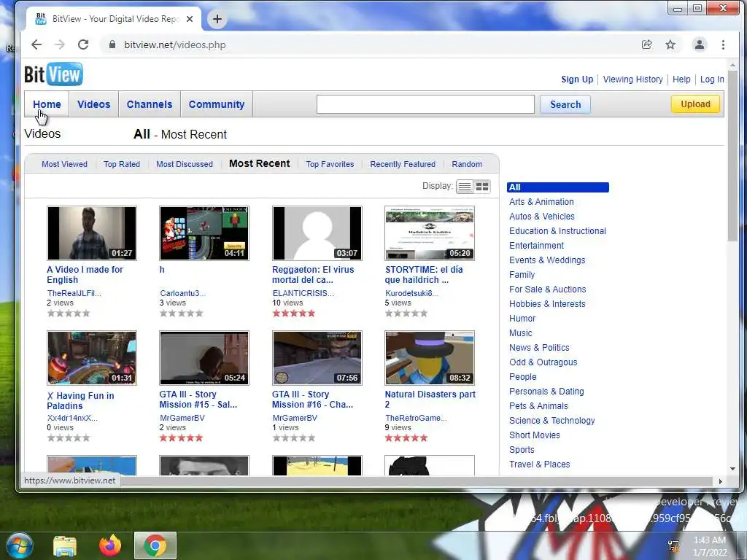Open the Viewing History link

click(632, 79)
